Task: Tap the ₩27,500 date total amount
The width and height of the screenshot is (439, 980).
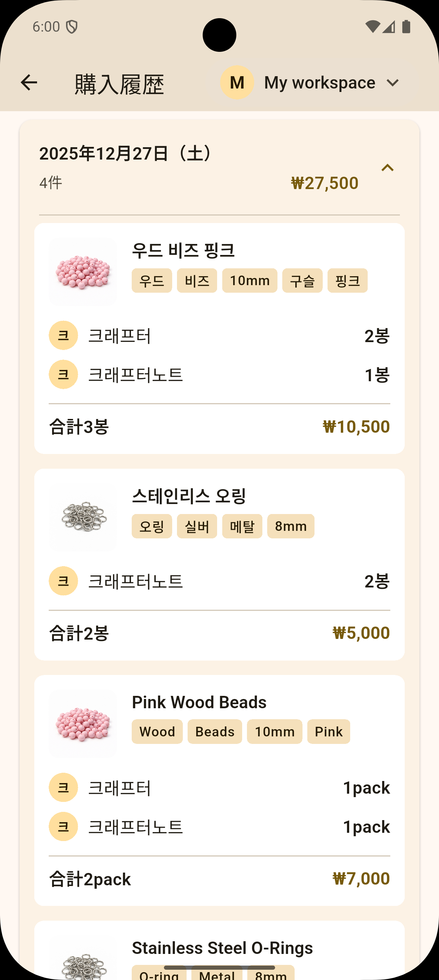Action: point(324,183)
